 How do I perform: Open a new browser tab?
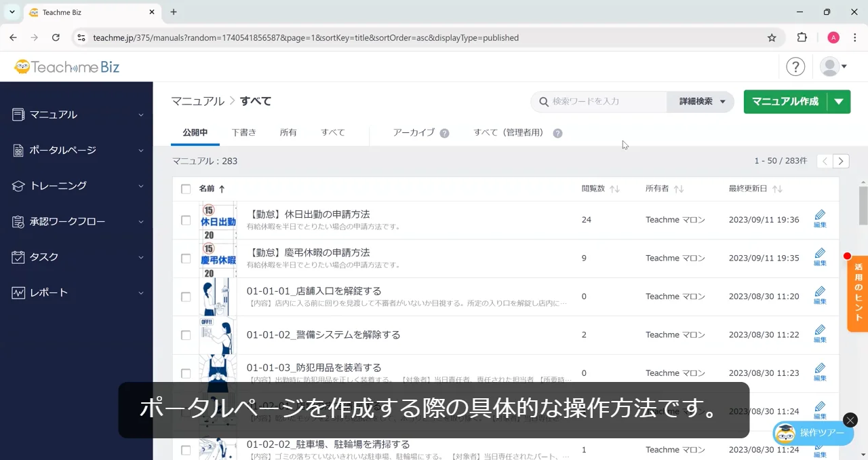coord(174,12)
